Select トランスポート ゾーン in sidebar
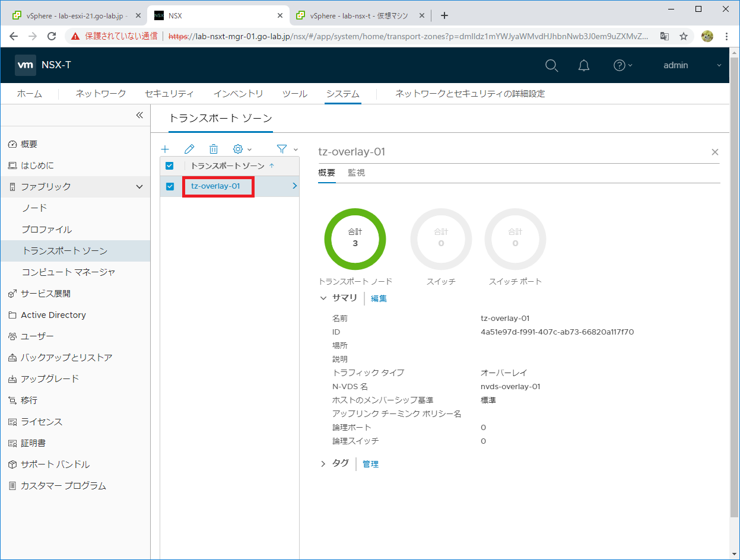This screenshot has height=560, width=740. [x=75, y=251]
